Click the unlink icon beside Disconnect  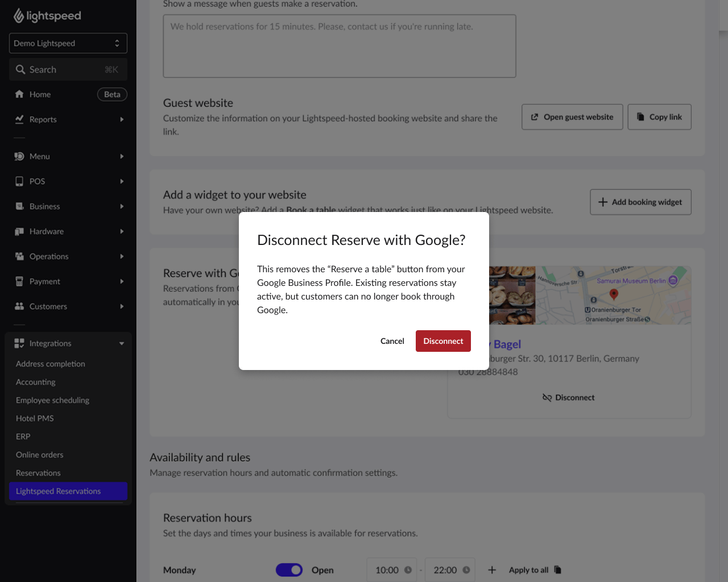tap(547, 398)
